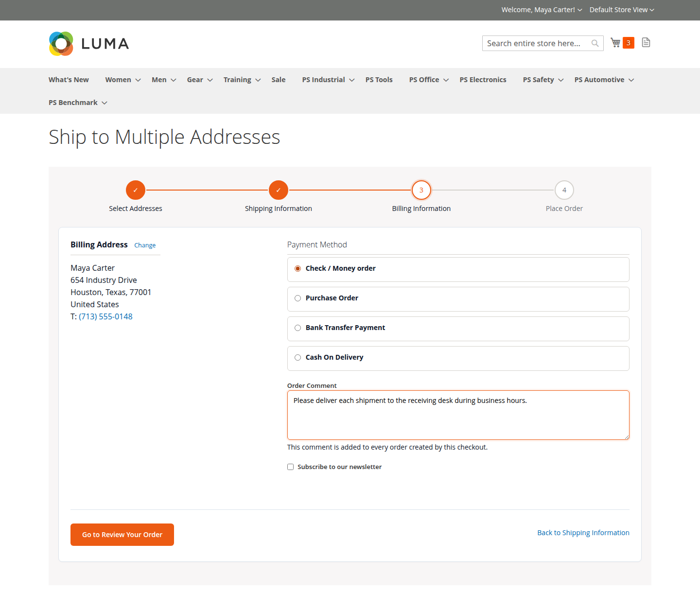
Task: Expand the Training menu chevron
Action: pos(258,80)
